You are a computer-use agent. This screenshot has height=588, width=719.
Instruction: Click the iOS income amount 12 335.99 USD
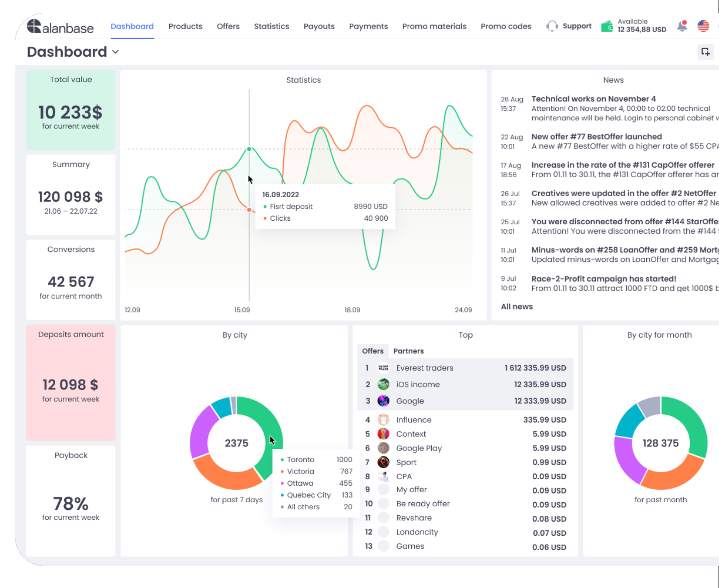(x=540, y=384)
